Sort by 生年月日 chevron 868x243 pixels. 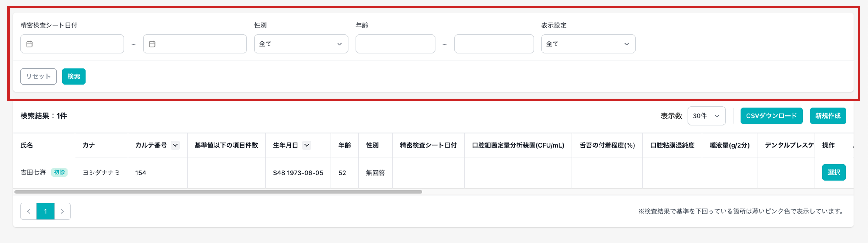[306, 145]
